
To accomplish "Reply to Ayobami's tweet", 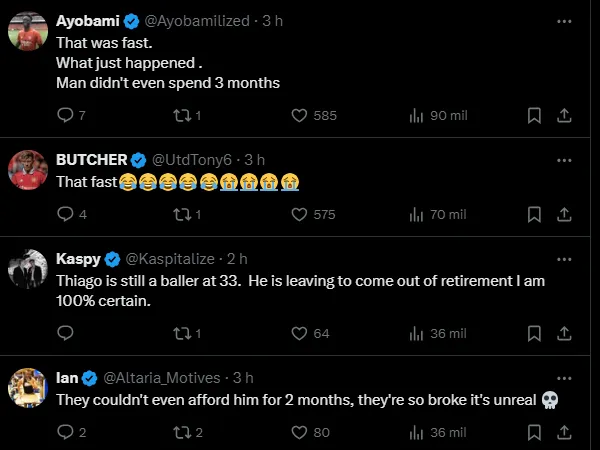I will [x=66, y=116].
